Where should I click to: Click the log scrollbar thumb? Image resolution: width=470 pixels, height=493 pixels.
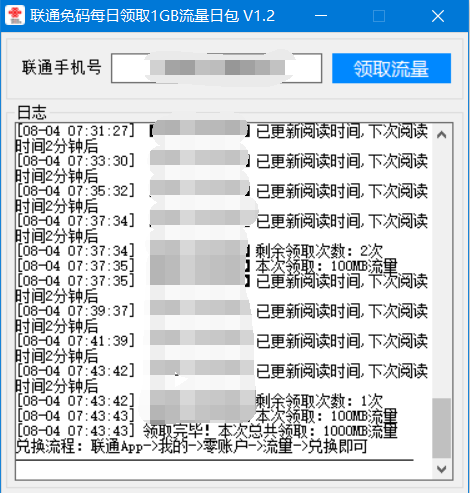pos(442,428)
